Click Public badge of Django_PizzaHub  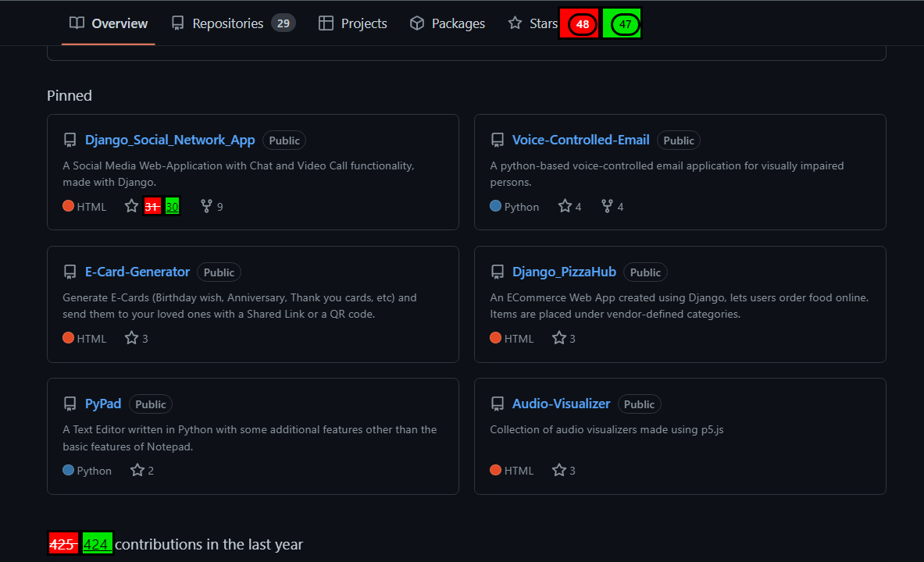point(645,272)
